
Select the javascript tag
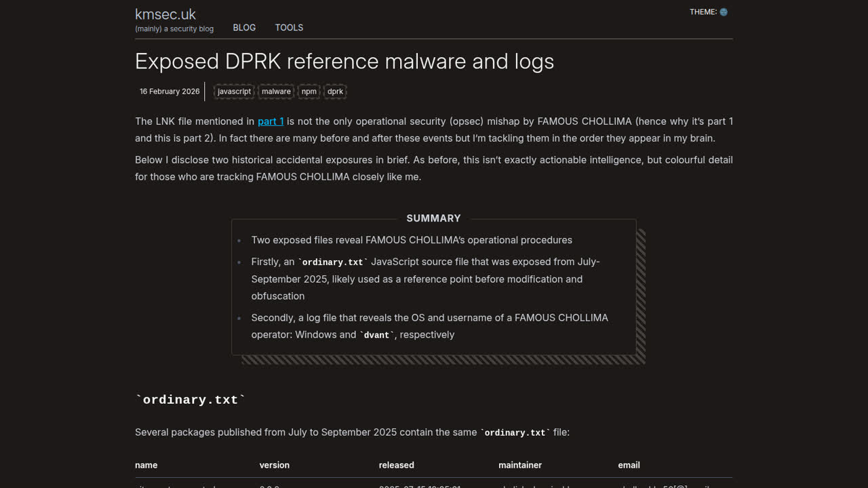pos(235,91)
